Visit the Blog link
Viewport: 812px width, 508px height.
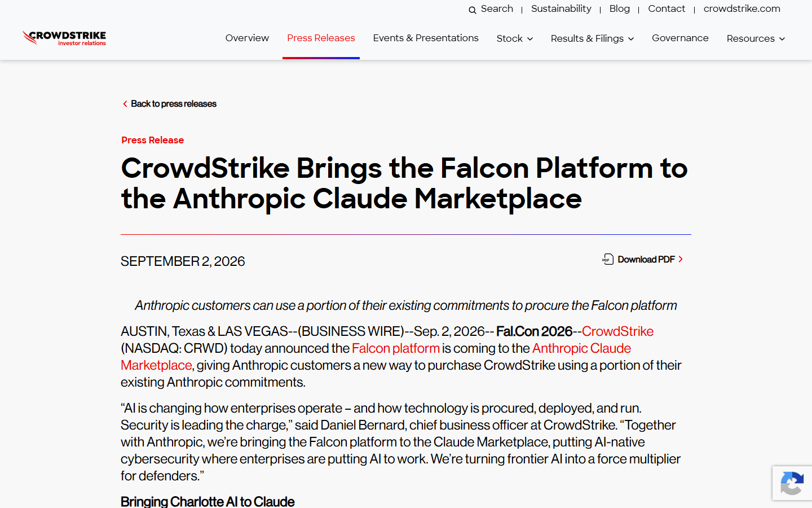click(619, 8)
